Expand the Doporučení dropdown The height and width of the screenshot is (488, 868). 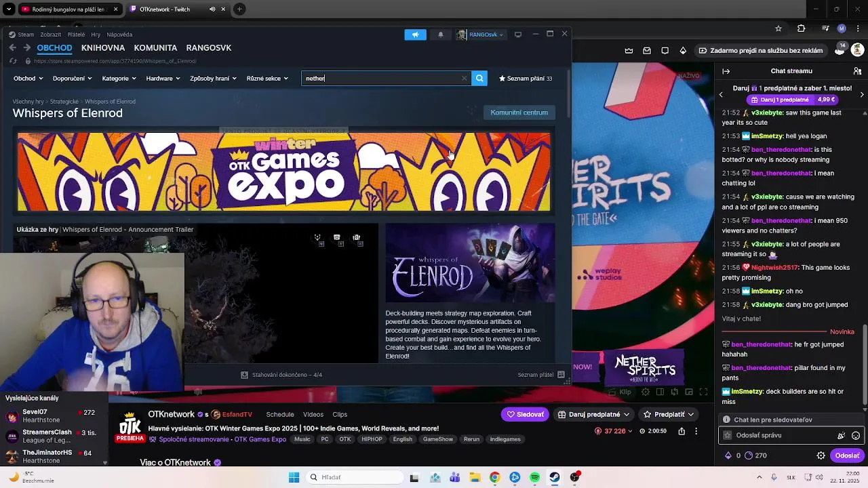coord(72,78)
